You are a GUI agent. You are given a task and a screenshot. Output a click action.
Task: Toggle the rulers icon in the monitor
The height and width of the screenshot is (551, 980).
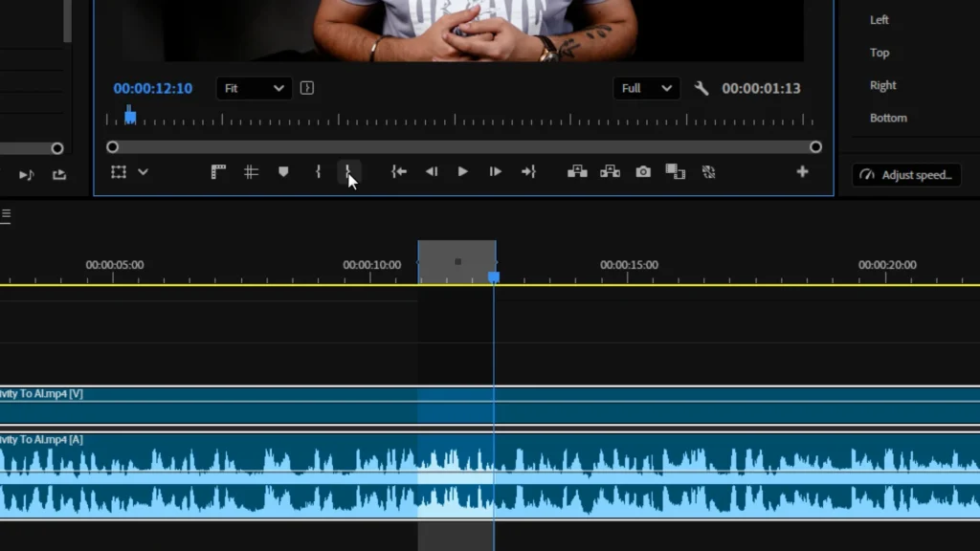click(218, 172)
